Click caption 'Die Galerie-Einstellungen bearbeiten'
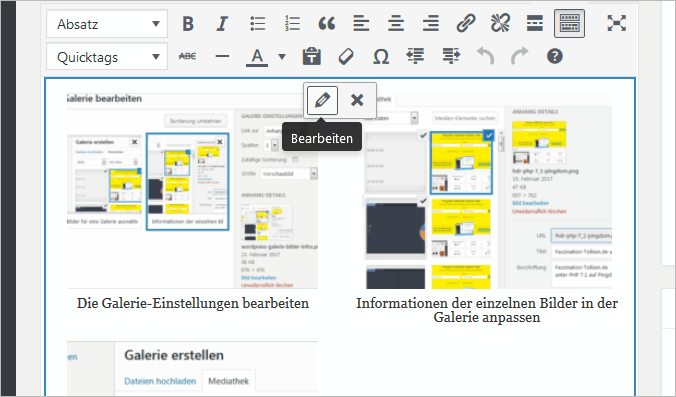676x397 pixels. pyautogui.click(x=193, y=303)
